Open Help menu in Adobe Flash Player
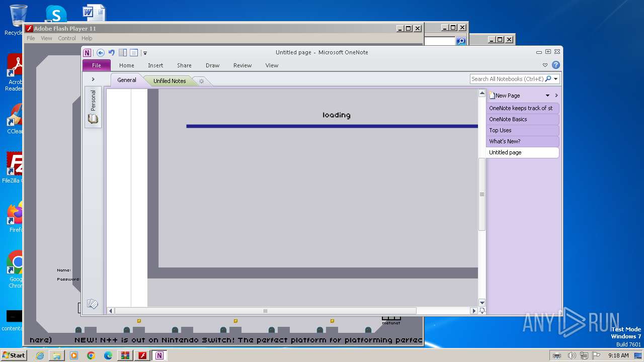This screenshot has width=644, height=362. (87, 38)
